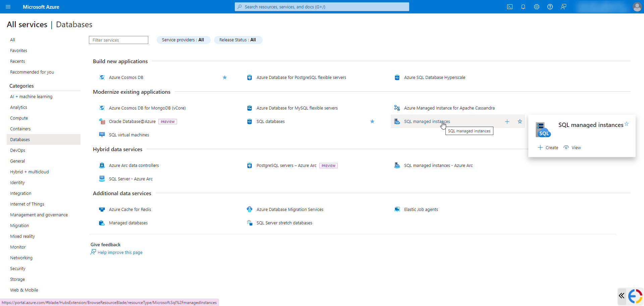Favorite SQL databases using its star

pyautogui.click(x=372, y=121)
